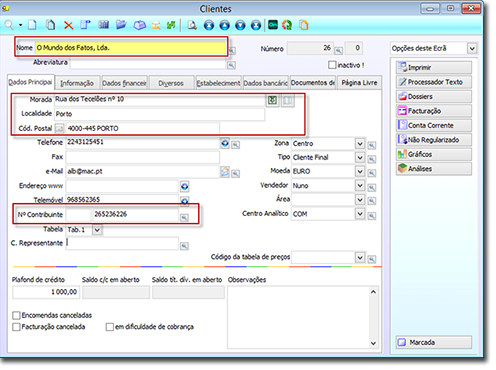Viewport: 496px width, 370px height.
Task: Go to last record navigation icon
Action: 256,25
